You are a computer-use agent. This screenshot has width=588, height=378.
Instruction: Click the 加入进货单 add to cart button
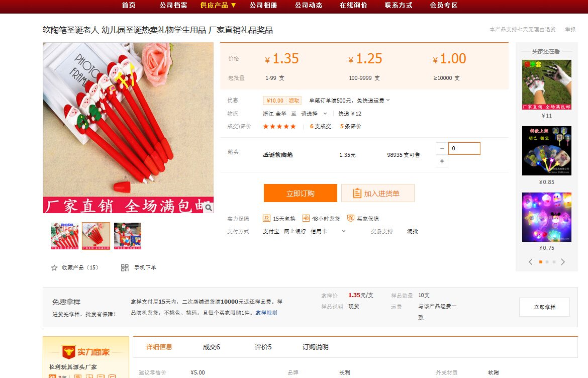tap(377, 194)
